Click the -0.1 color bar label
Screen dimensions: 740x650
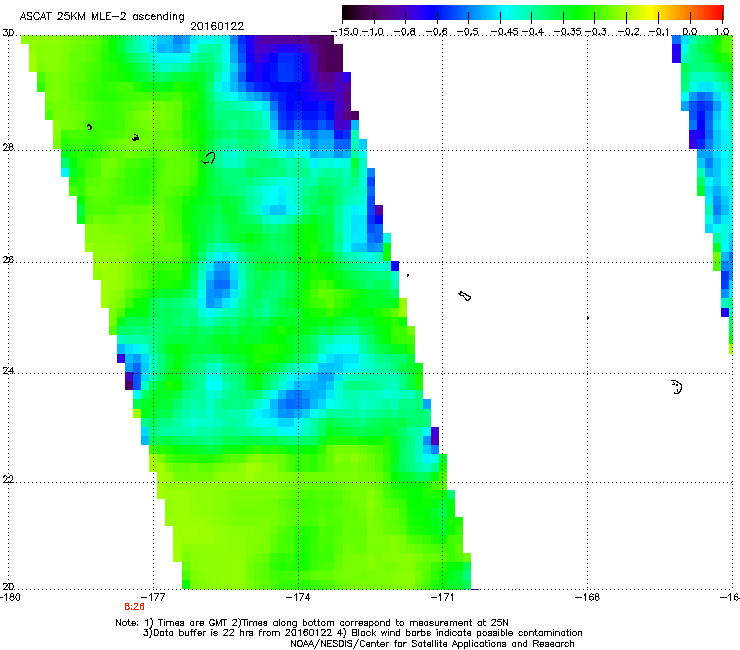(659, 32)
